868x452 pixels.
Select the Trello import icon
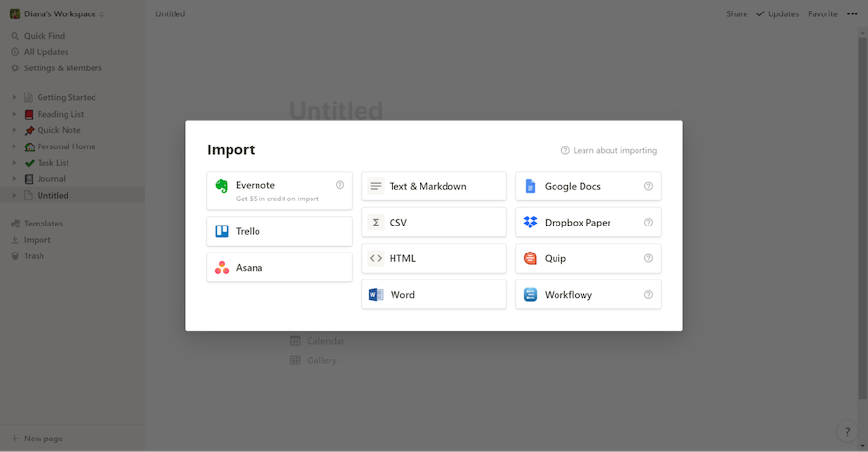(222, 231)
